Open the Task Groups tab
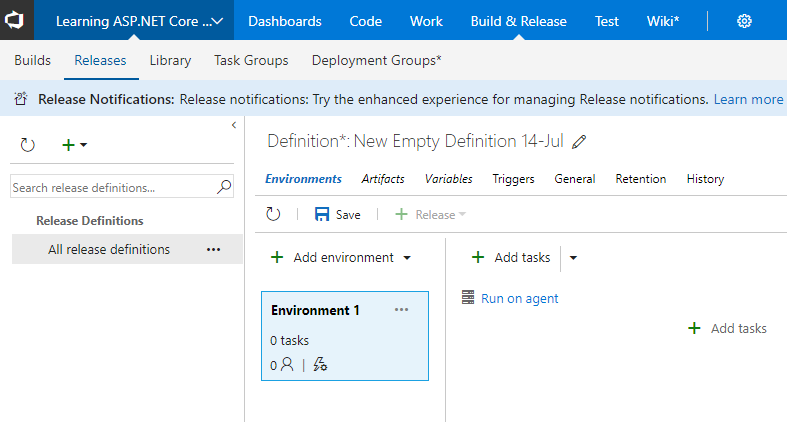Screen dimensions: 787x422 point(251,60)
